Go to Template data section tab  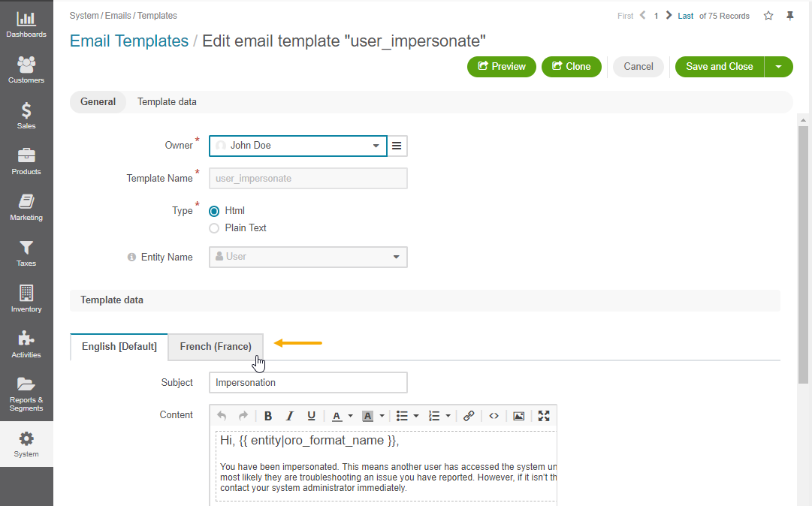pos(167,102)
